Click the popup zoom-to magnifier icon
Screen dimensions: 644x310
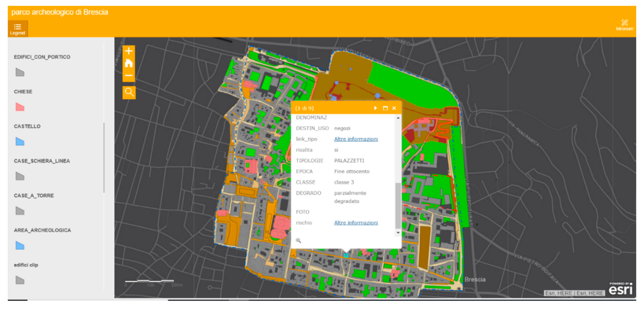pos(298,240)
